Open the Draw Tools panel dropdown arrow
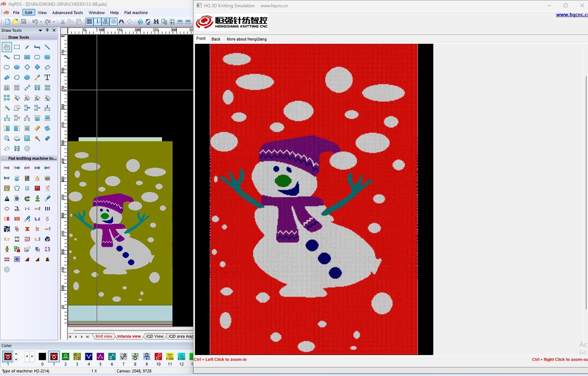The image size is (588, 376). click(x=40, y=31)
